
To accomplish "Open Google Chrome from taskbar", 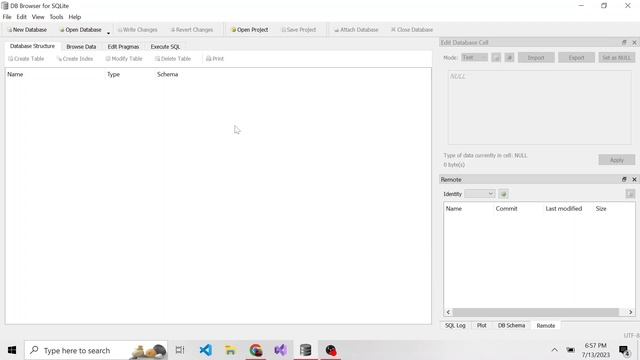I will [256, 350].
